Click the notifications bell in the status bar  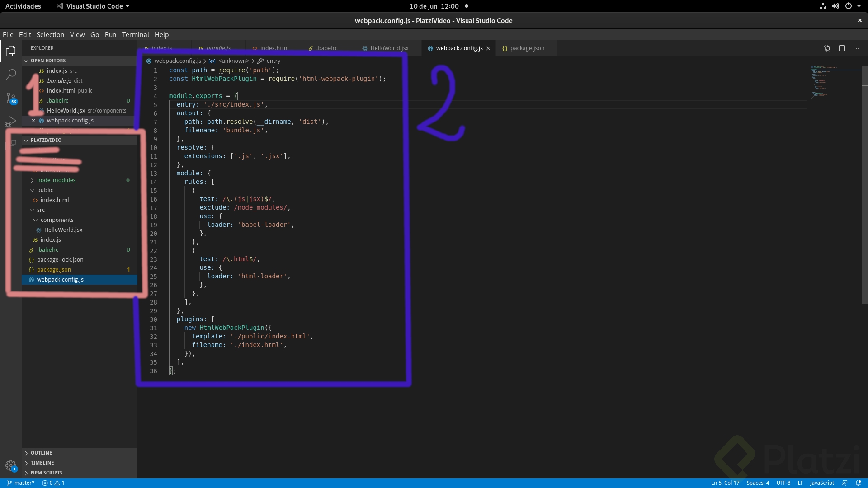pos(859,483)
